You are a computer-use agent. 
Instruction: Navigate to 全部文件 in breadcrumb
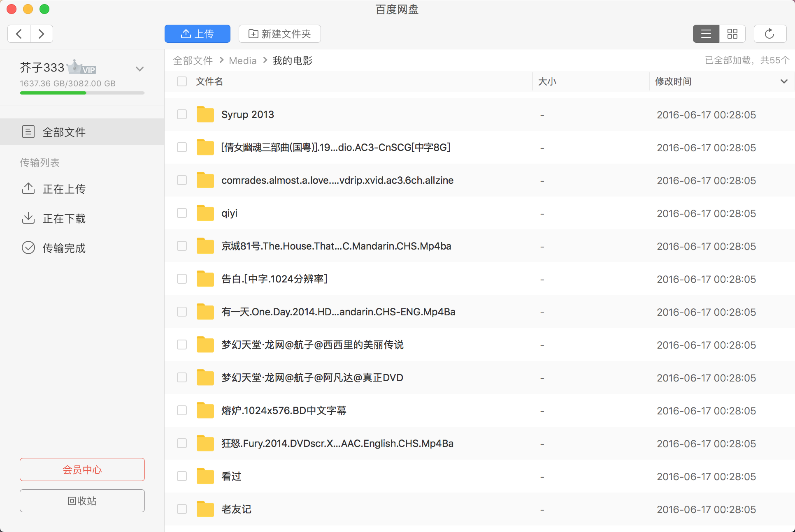pos(193,61)
